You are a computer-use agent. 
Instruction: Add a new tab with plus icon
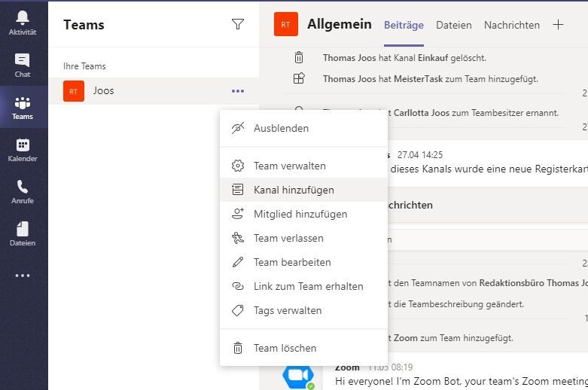click(558, 25)
